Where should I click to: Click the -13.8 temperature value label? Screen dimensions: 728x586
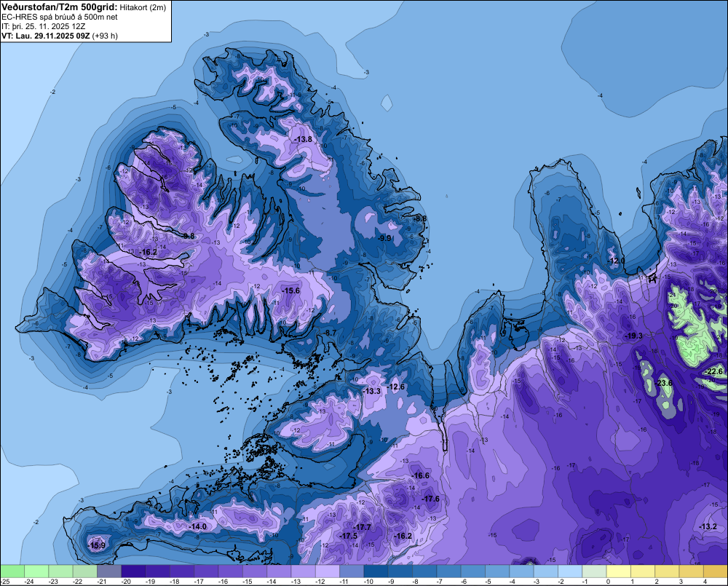(304, 139)
